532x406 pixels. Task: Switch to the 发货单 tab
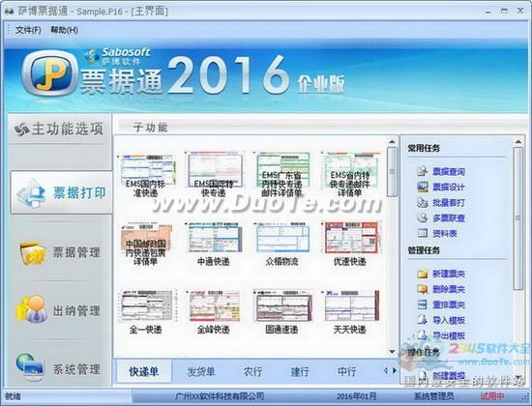coord(201,372)
